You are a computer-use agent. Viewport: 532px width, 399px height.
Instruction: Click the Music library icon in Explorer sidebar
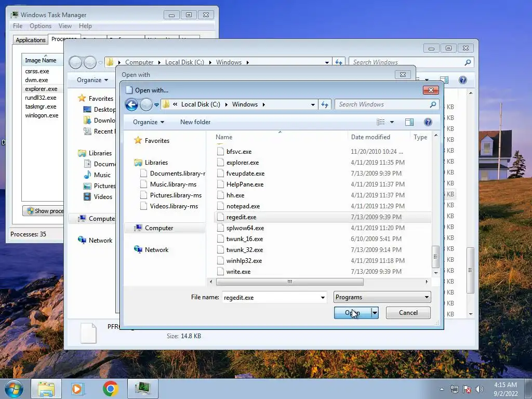[x=87, y=175]
